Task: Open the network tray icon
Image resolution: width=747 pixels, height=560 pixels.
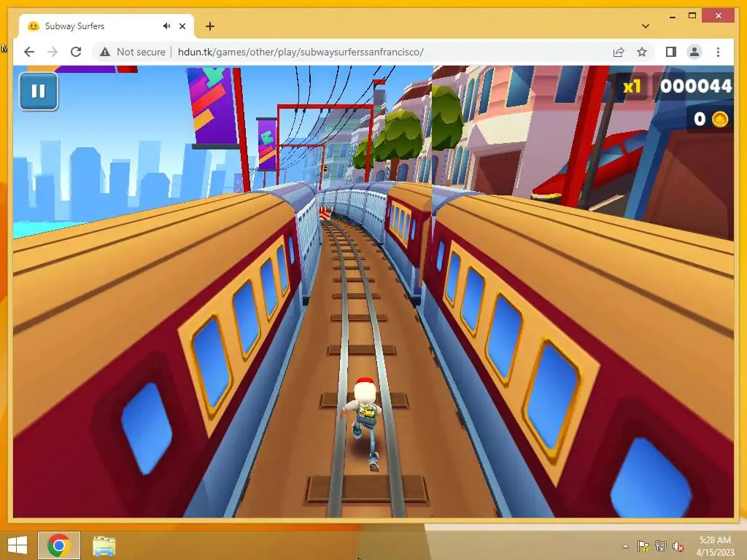Action: pos(661,546)
